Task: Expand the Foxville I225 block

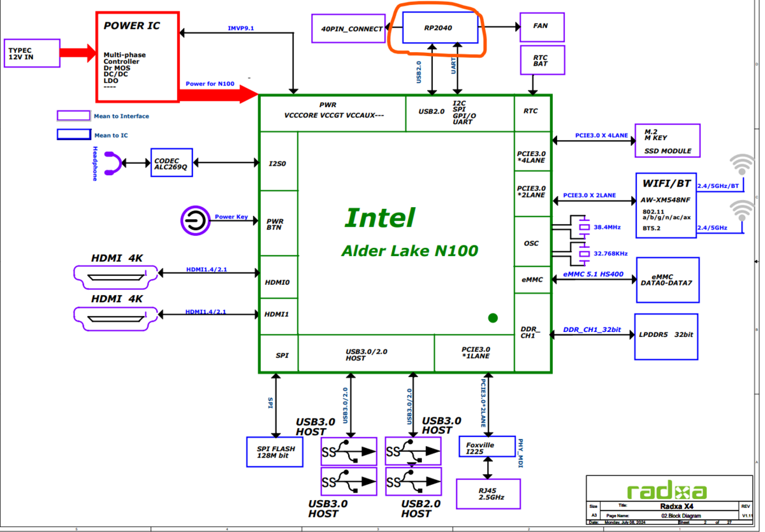Action: click(x=486, y=446)
